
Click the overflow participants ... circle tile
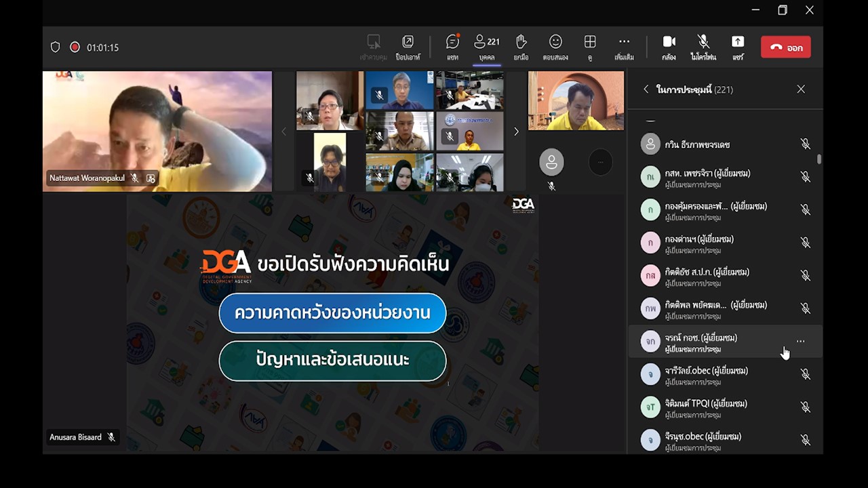point(600,163)
